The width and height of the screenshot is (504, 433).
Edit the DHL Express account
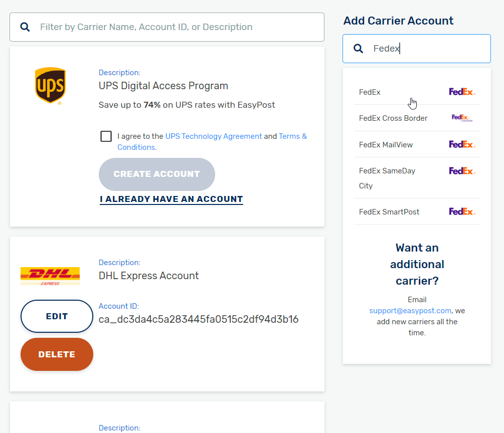[x=57, y=316]
